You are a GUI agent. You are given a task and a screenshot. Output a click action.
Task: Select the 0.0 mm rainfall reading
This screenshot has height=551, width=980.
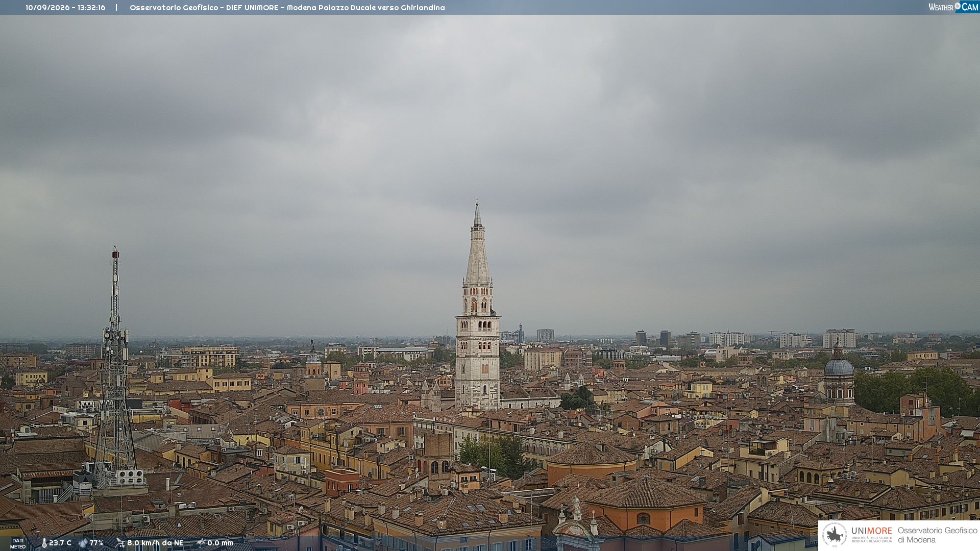(220, 543)
